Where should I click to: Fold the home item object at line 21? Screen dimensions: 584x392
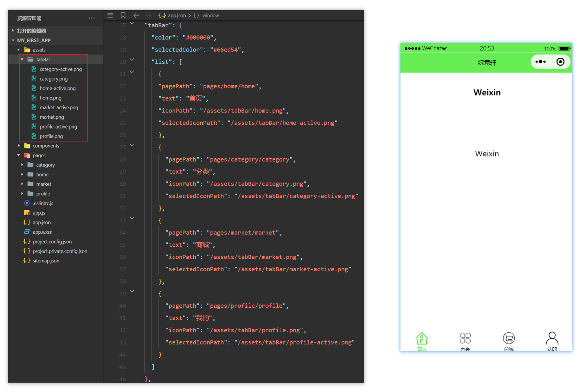(132, 72)
